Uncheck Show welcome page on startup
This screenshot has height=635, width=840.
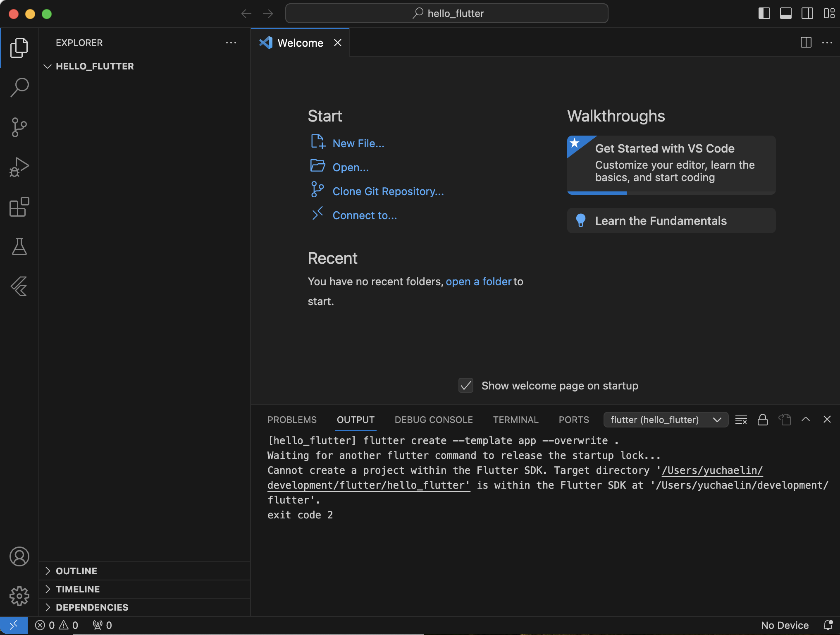[466, 385]
